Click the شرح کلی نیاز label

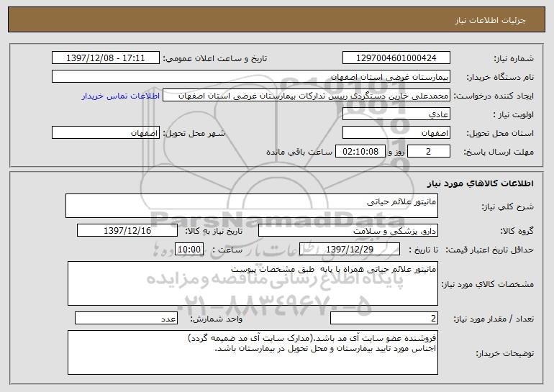point(508,206)
